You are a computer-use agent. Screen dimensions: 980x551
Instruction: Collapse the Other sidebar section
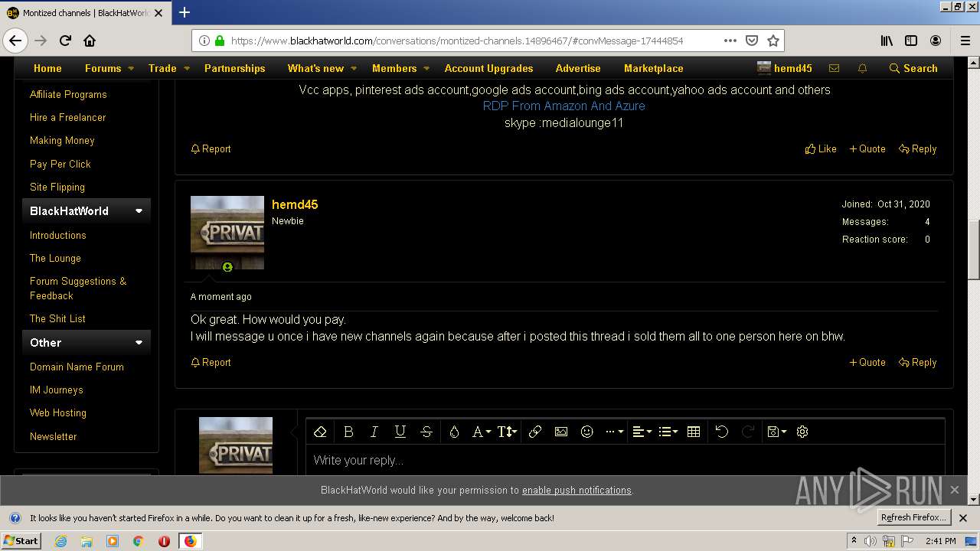click(x=139, y=343)
